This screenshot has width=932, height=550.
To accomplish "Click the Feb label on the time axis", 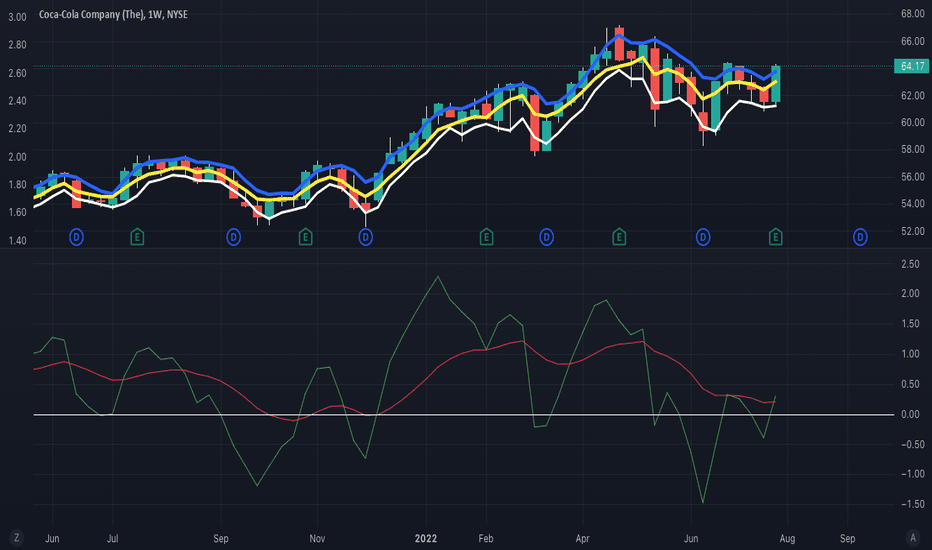I will pos(486,539).
